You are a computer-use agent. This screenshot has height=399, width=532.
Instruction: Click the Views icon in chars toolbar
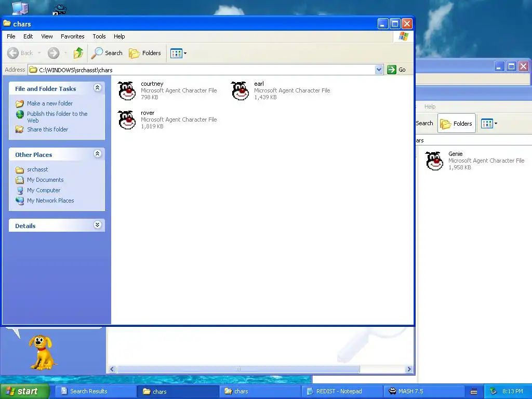click(176, 54)
